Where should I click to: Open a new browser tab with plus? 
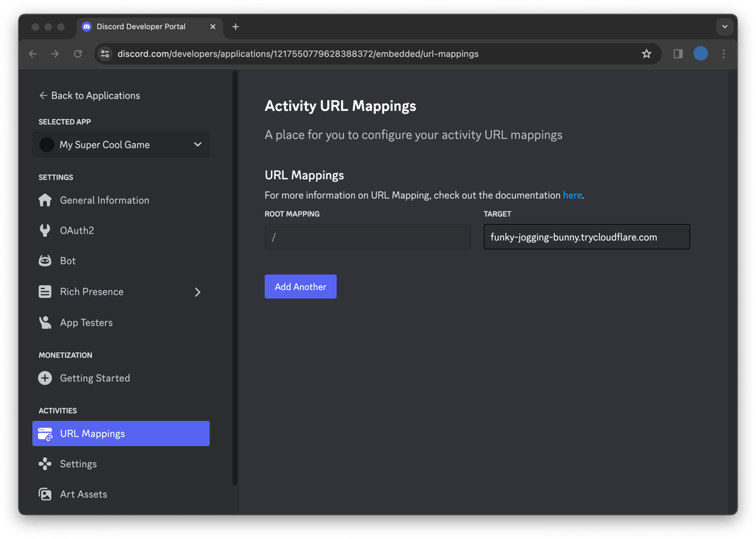(x=236, y=27)
